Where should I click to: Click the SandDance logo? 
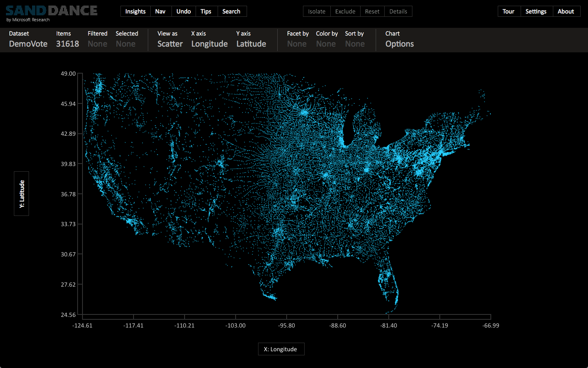click(51, 11)
